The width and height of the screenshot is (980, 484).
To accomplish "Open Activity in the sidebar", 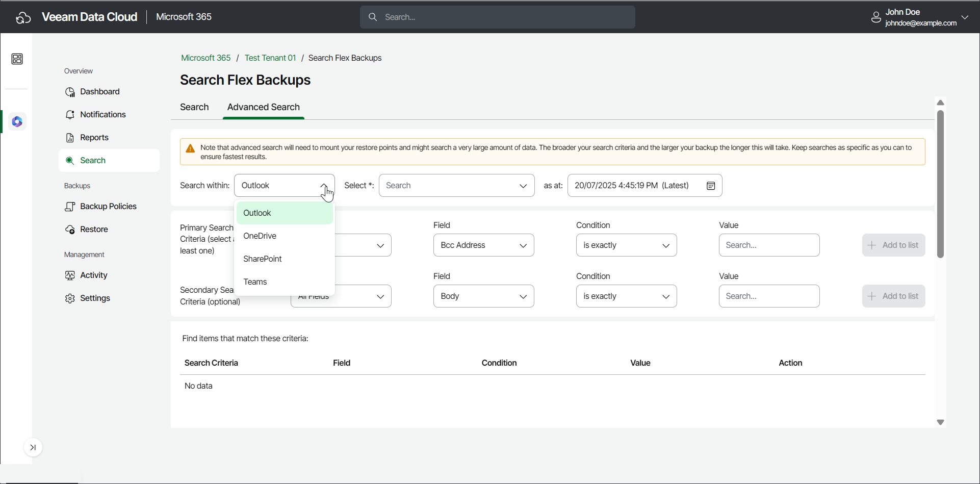I will (x=109, y=275).
